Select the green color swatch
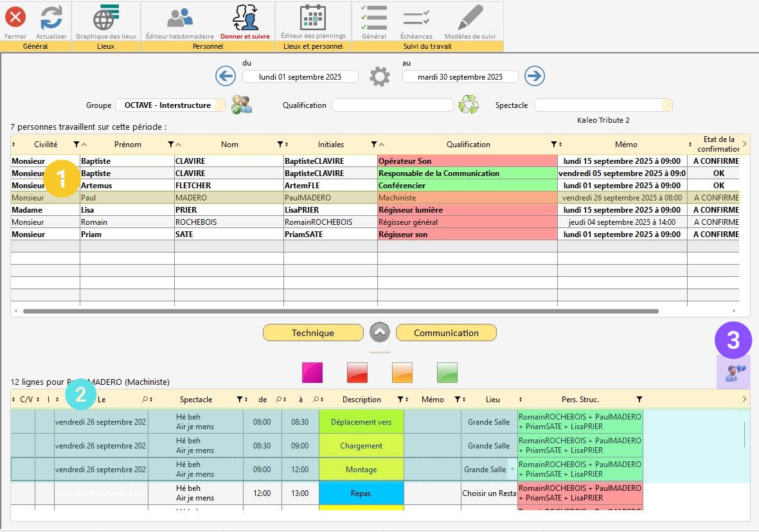 tap(447, 373)
